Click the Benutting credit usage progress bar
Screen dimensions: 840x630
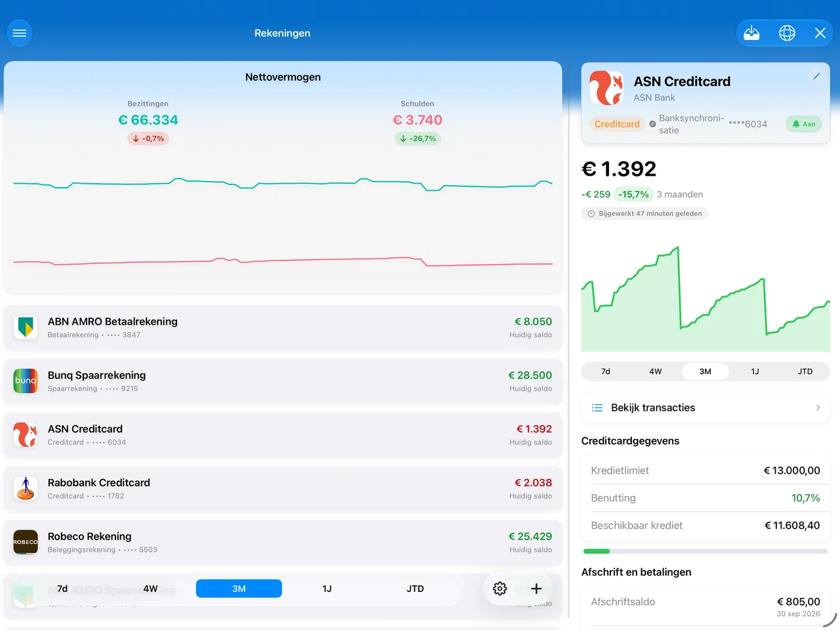coord(705,551)
